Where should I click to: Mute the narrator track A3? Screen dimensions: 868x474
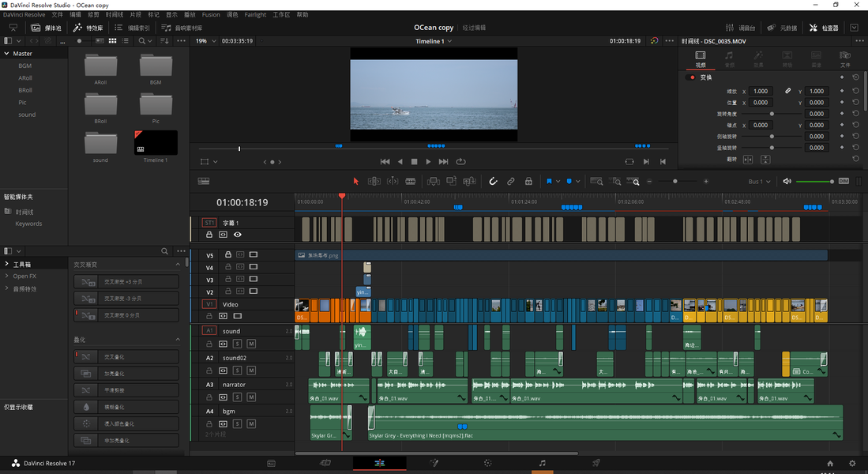(251, 397)
